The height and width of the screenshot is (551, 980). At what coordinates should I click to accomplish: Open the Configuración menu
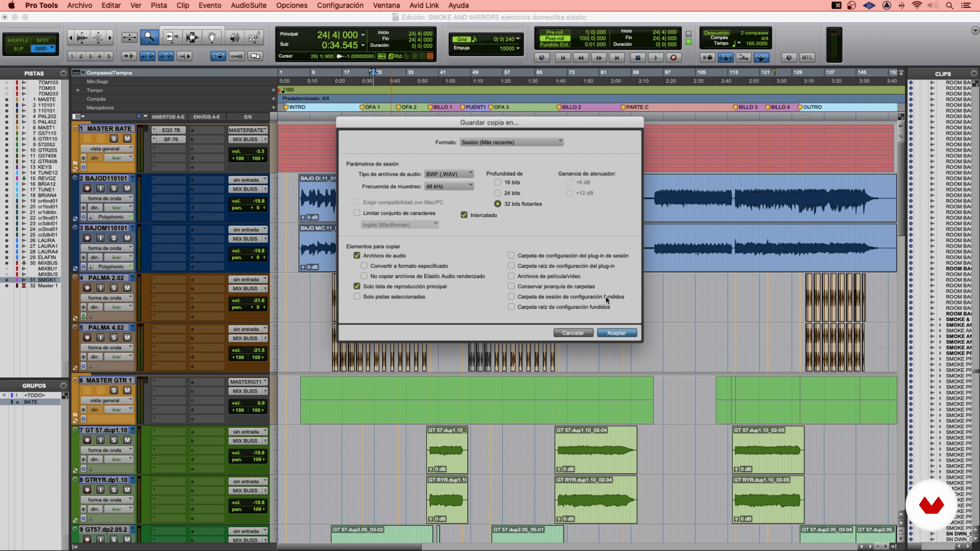(340, 5)
